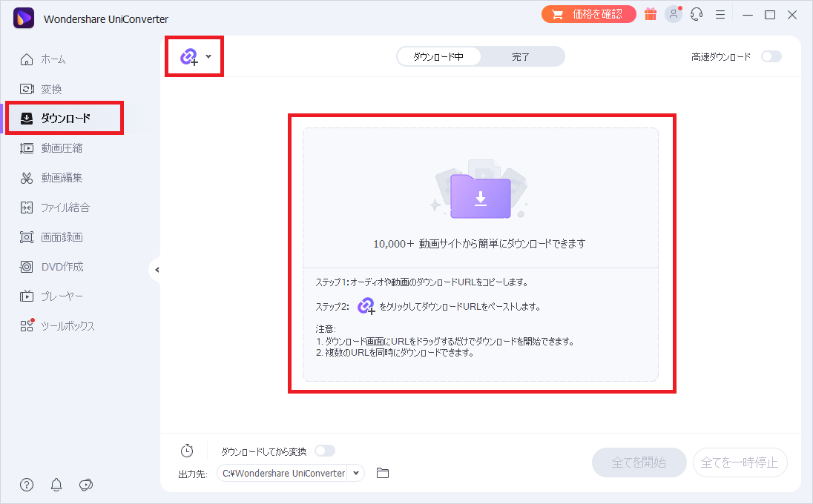This screenshot has height=504, width=813.
Task: Click the screen record icon
Action: click(27, 237)
